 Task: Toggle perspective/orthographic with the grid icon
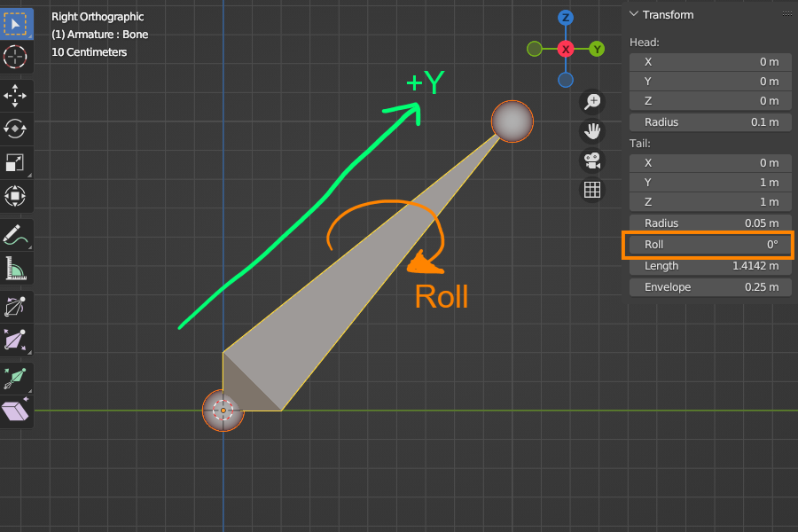pos(592,189)
